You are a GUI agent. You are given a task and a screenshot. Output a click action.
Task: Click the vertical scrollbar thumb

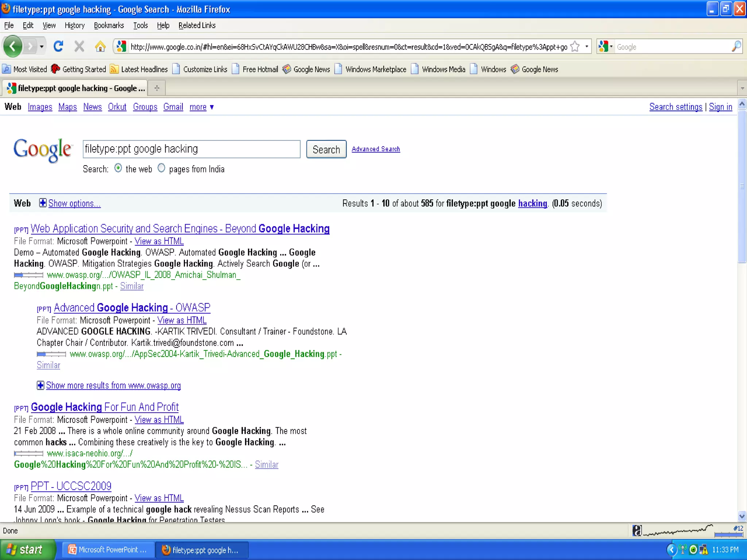742,186
